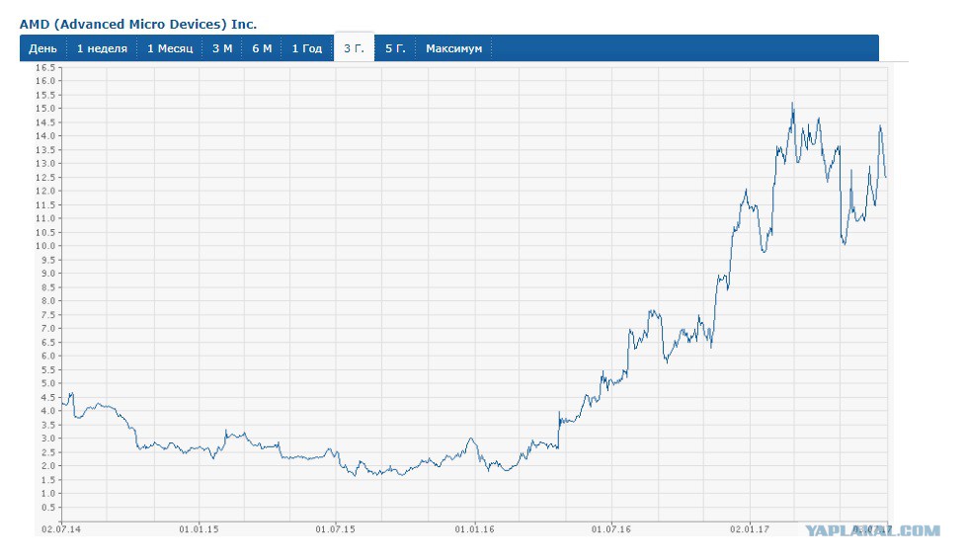Click the 5.0 price axis label
The width and height of the screenshot is (966, 560).
click(x=47, y=383)
